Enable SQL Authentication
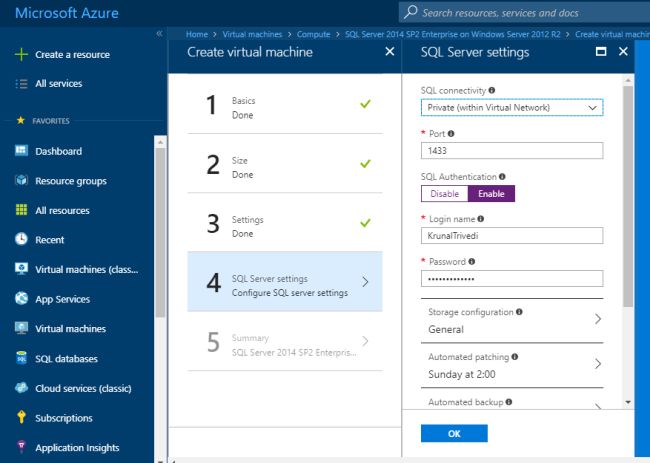Image resolution: width=650 pixels, height=463 pixels. (x=491, y=194)
